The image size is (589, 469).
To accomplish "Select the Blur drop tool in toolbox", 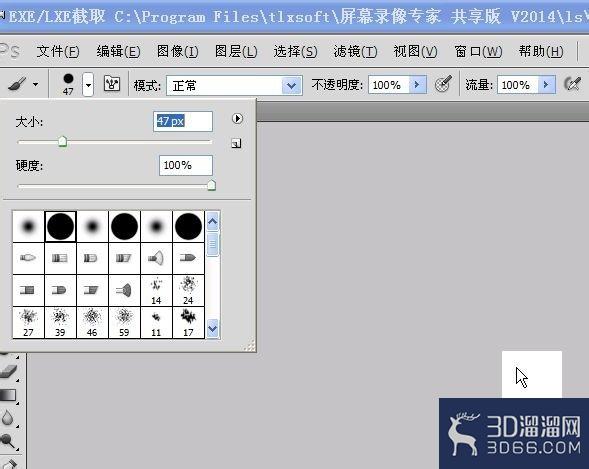I will (8, 418).
